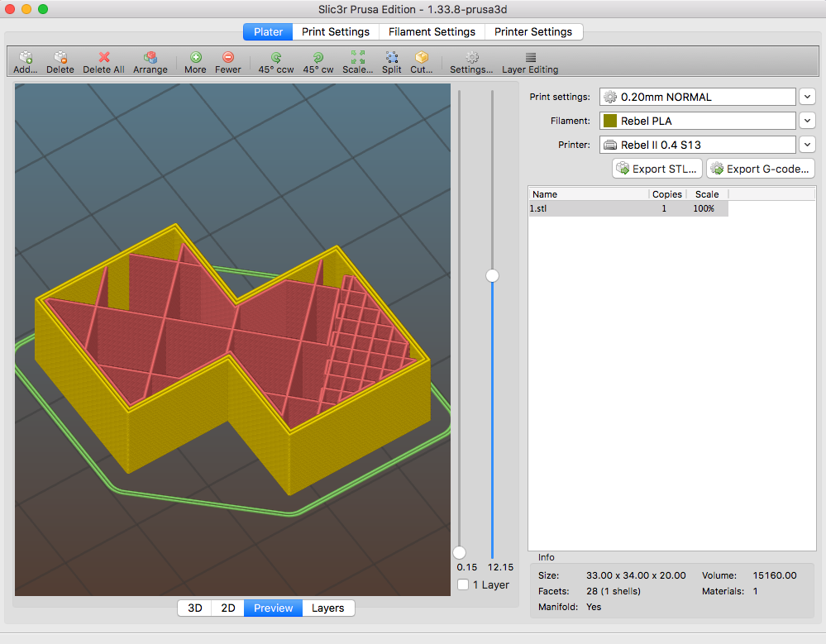Image resolution: width=826 pixels, height=644 pixels.
Task: Remove a copy with the Fewer icon
Action: [228, 58]
